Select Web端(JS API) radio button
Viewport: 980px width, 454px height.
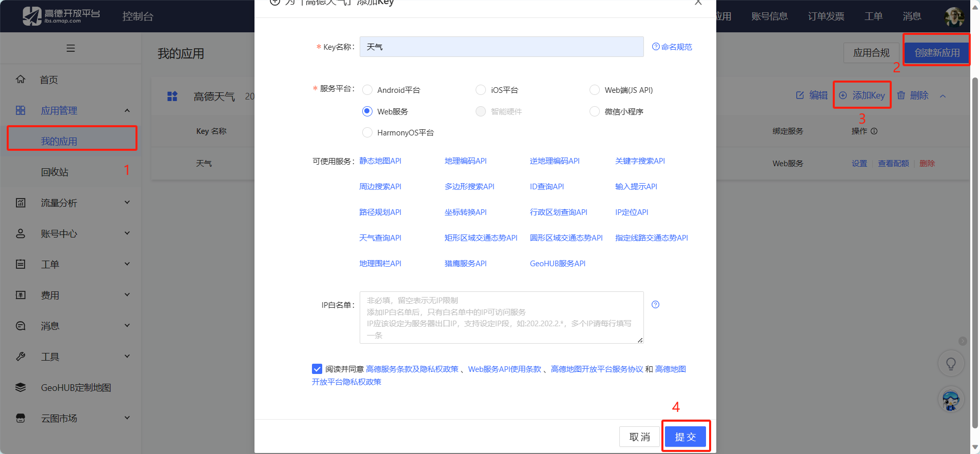(595, 90)
